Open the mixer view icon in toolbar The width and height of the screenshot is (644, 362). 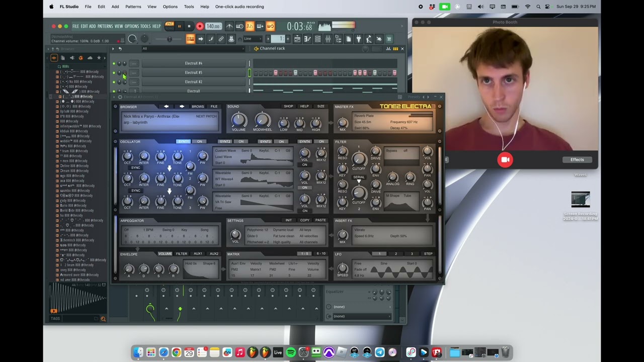click(328, 39)
